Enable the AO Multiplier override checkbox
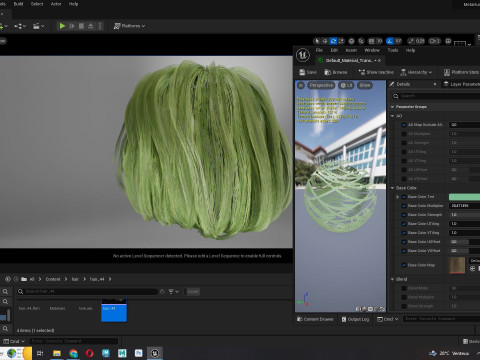Screen dimensions: 480x360 pos(404,134)
